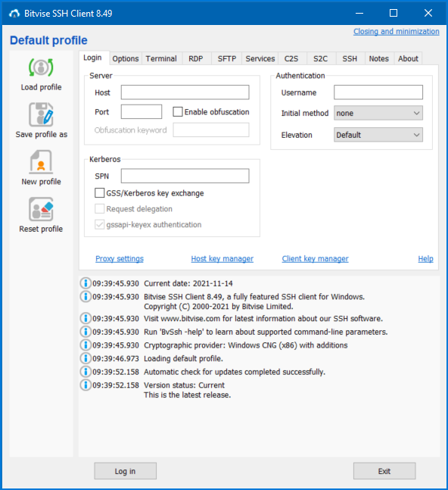Expand the Initial method dropdown
This screenshot has width=448, height=490.
tap(378, 113)
